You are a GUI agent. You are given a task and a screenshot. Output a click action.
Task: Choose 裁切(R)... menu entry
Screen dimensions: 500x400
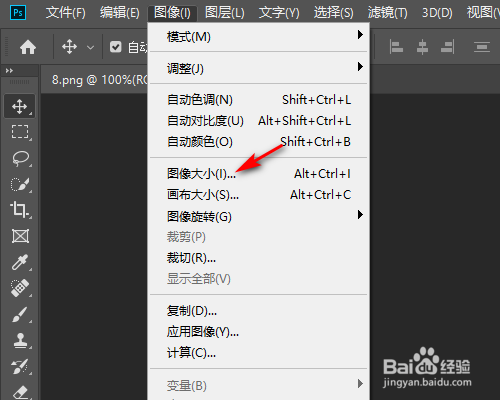[x=258, y=258]
